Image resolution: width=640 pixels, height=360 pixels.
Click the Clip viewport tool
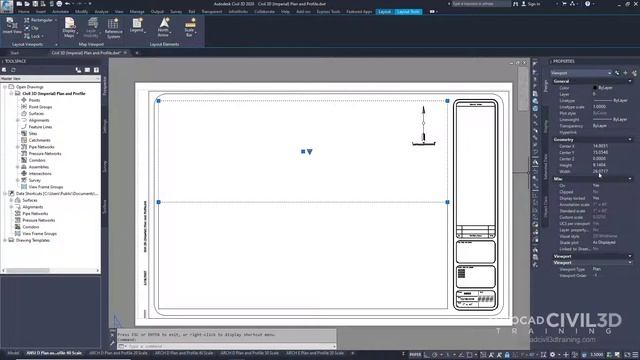(x=31, y=28)
